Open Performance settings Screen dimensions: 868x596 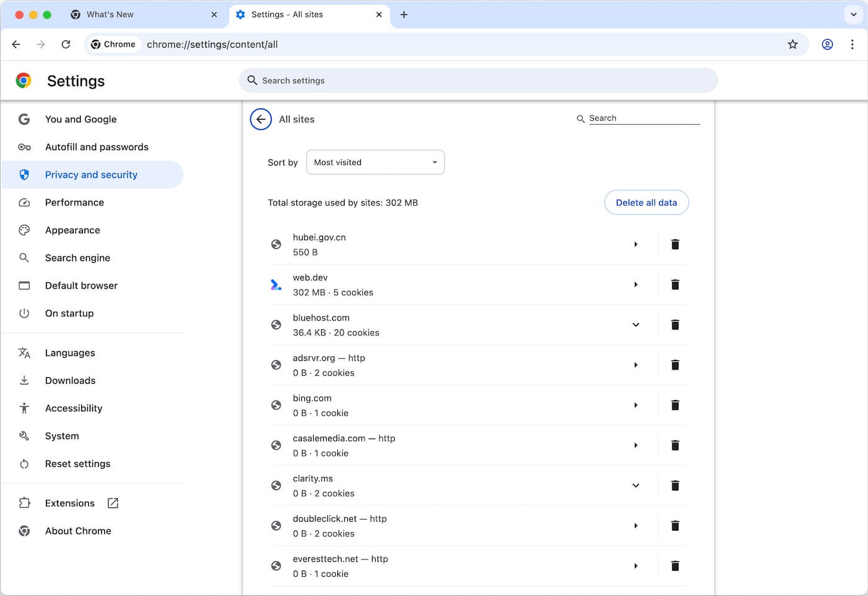point(93,202)
